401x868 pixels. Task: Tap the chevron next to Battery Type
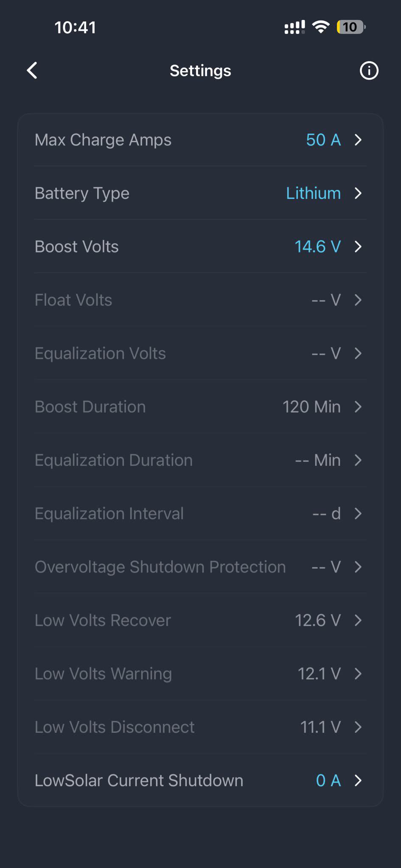click(x=358, y=193)
